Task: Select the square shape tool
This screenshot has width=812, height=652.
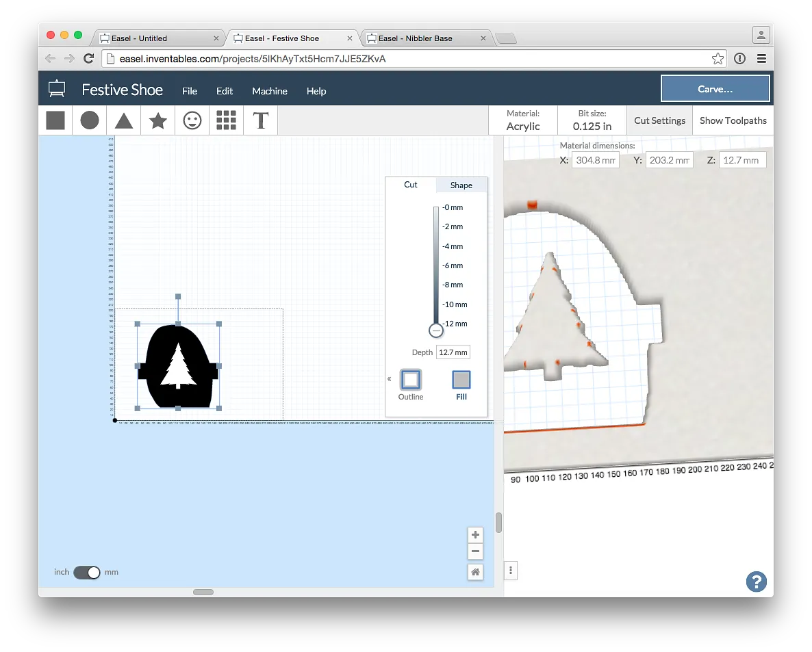Action: coord(55,120)
